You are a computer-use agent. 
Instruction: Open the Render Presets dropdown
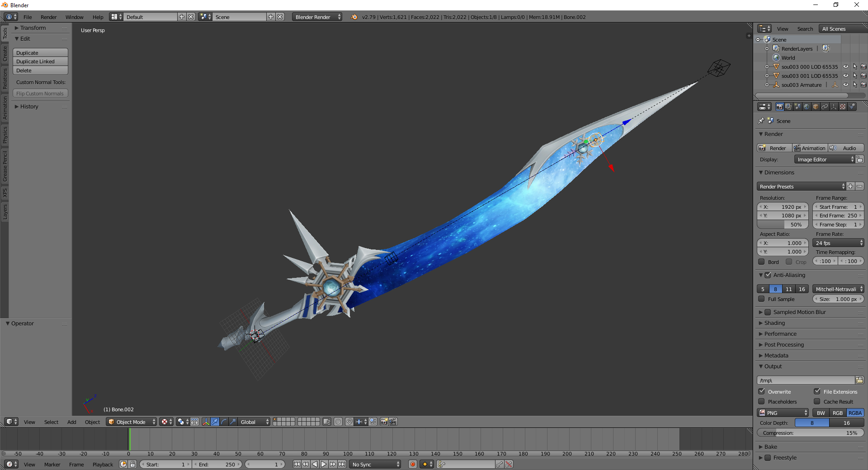(801, 186)
